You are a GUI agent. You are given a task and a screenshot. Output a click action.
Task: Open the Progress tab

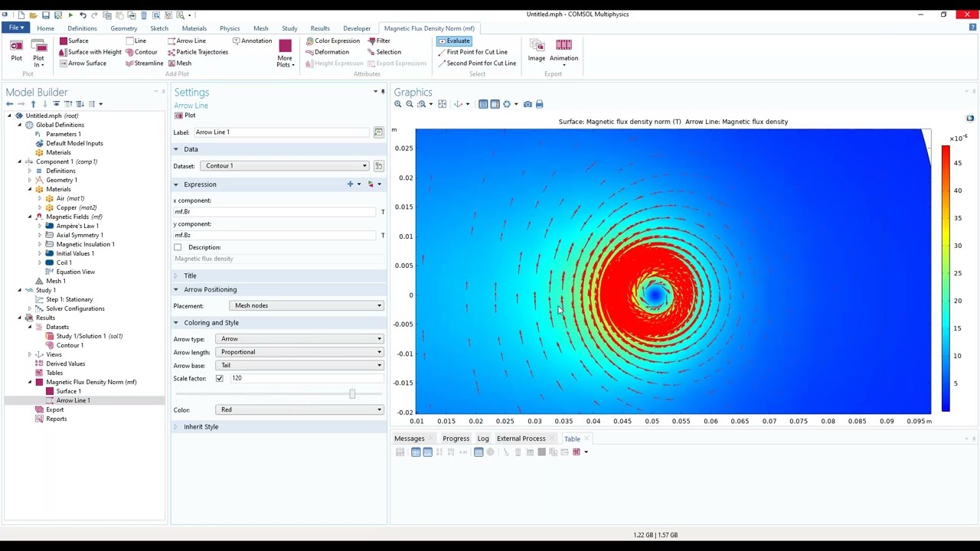tap(456, 439)
